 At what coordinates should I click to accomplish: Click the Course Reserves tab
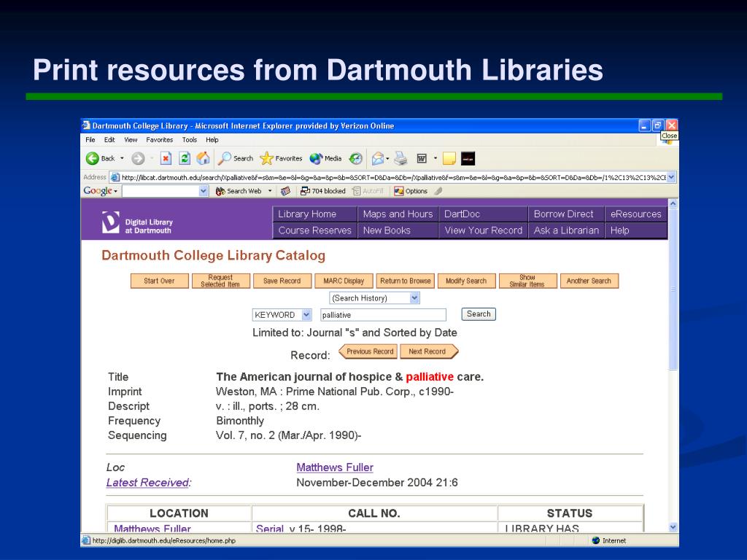(314, 230)
